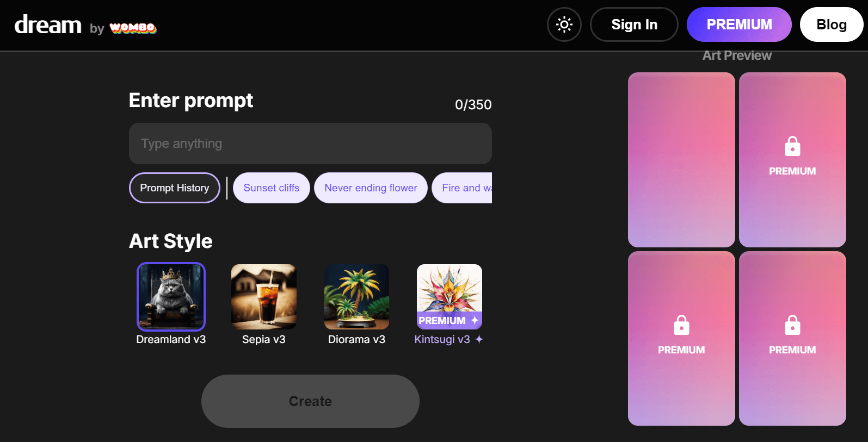Viewport: 868px width, 442px height.
Task: Open the Sign In page
Action: coord(634,24)
